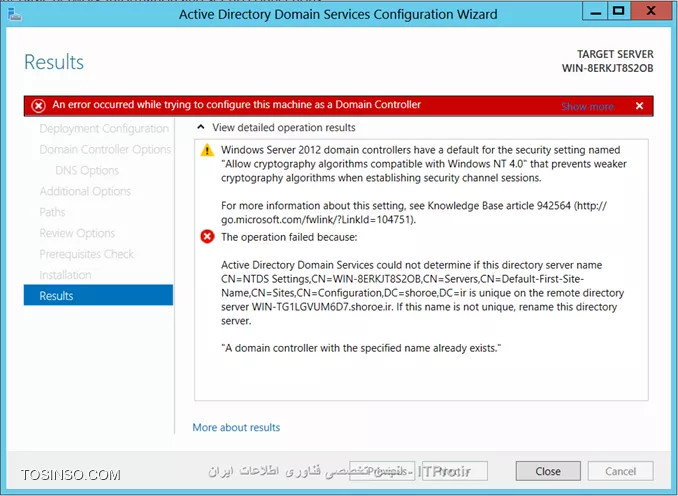The width and height of the screenshot is (678, 496).
Task: Click the 'An error occurred while trying to configure' banner text
Action: point(237,105)
